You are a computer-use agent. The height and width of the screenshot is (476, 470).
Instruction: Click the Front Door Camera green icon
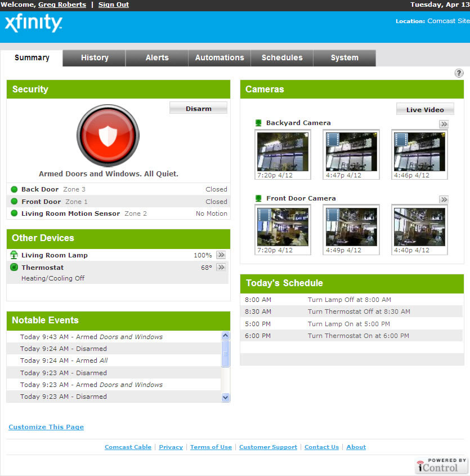pos(259,198)
